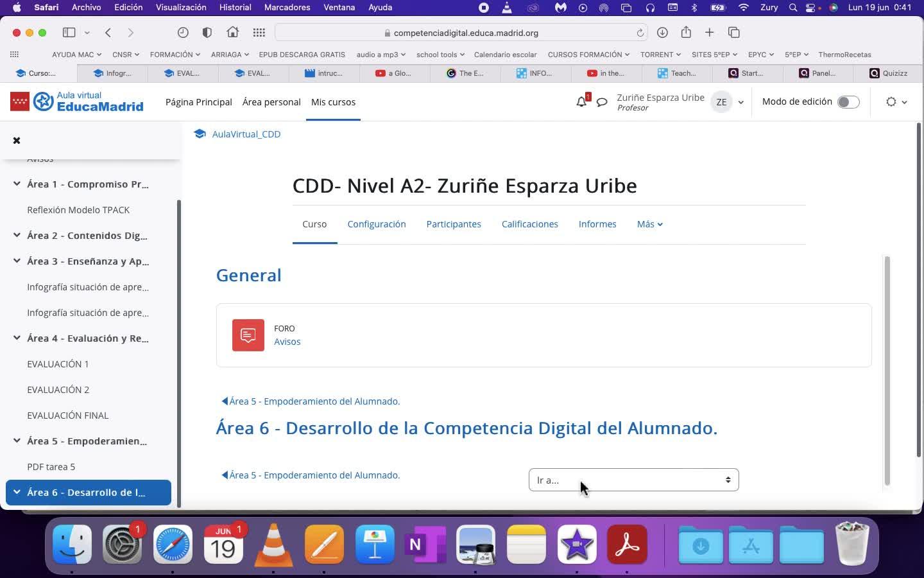Collapse Área 4 - Evaluación section
The width and height of the screenshot is (924, 578).
17,338
